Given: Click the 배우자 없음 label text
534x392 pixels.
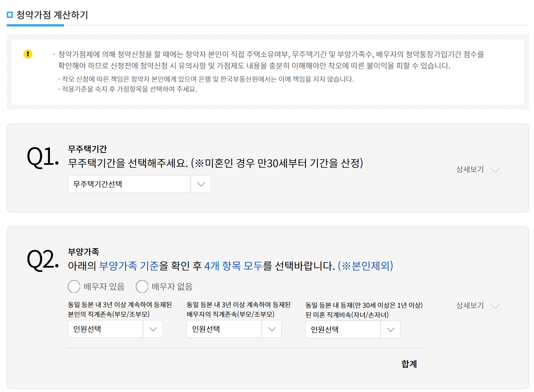Looking at the screenshot, I should coord(172,286).
